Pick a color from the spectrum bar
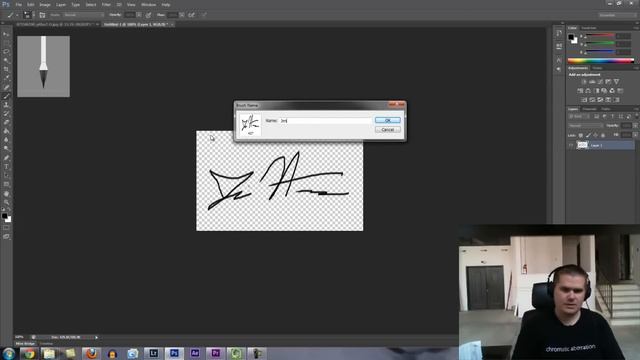Image resolution: width=640 pixels, height=360 pixels. point(600,61)
